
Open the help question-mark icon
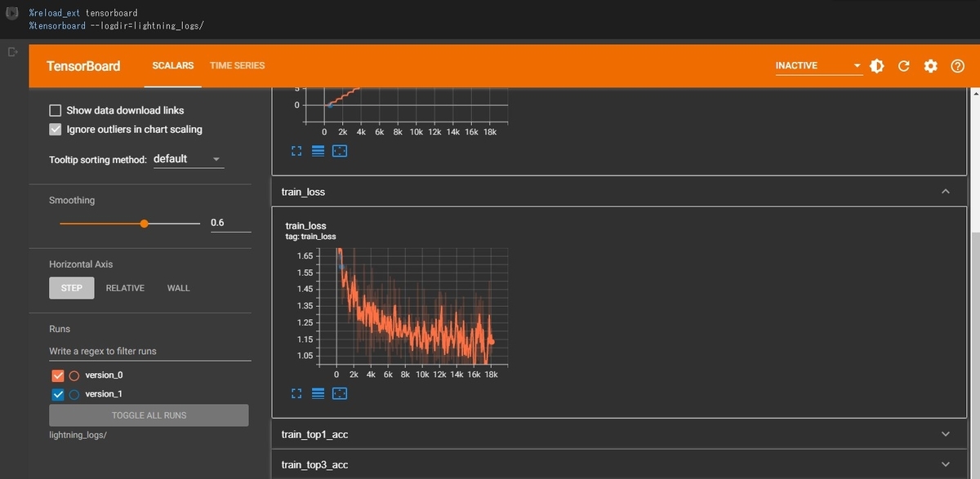[958, 66]
